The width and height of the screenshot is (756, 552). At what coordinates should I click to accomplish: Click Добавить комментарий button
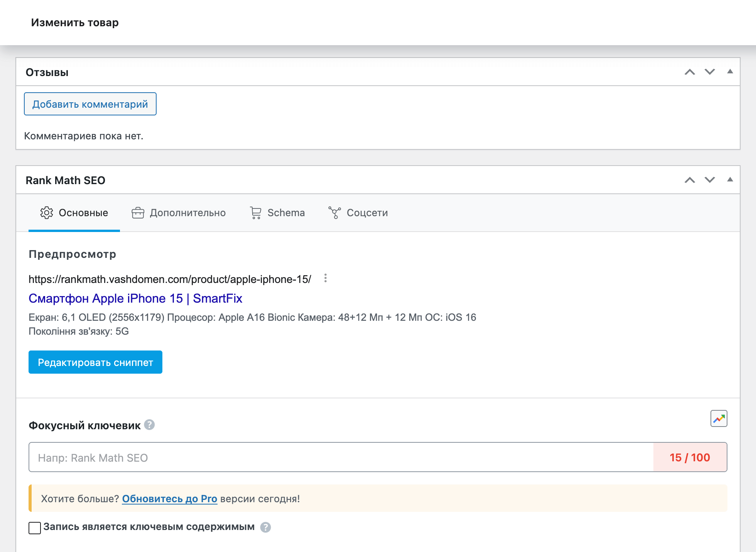pos(90,104)
